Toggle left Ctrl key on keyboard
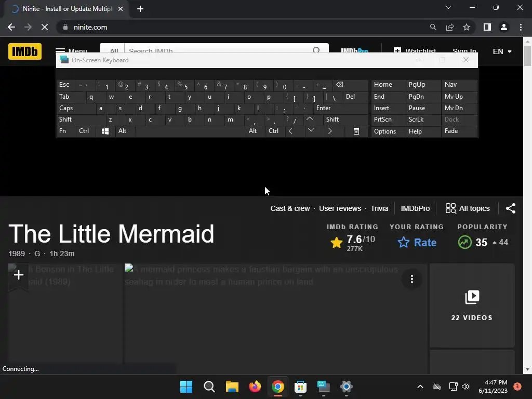Screen dimensions: 532x399 pyautogui.click(x=86, y=131)
